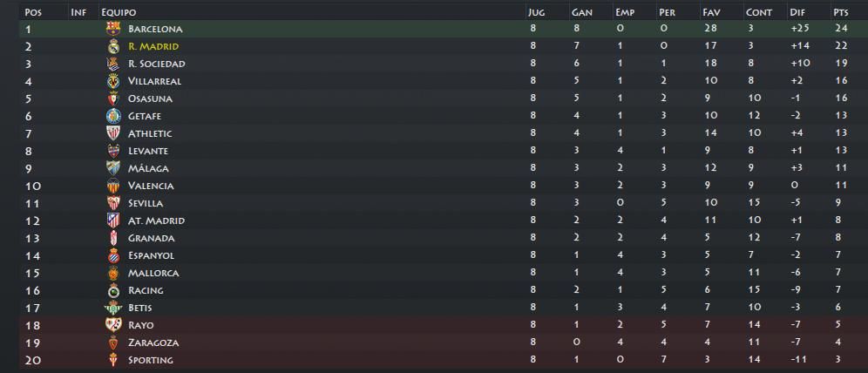
Task: Open the R. Sociedad team link
Action: click(x=157, y=64)
